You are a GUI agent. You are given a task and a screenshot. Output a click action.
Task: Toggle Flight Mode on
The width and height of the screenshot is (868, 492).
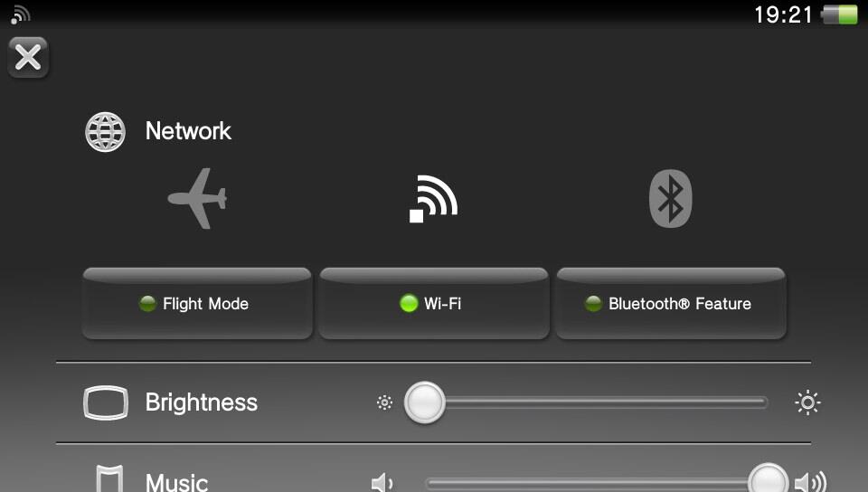coord(197,303)
